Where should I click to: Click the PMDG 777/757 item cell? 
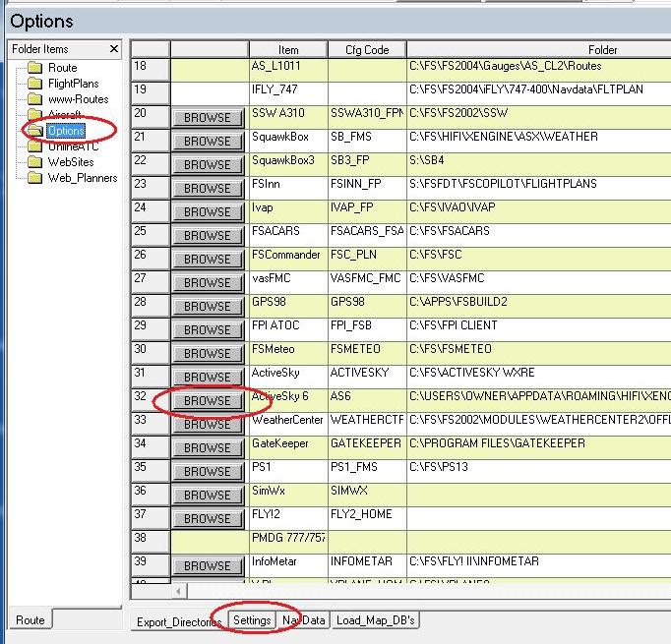pyautogui.click(x=288, y=542)
